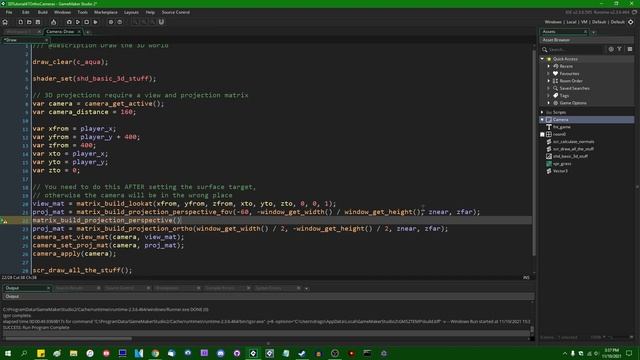Run the game with the play icon
Image resolution: width=640 pixels, height=360 pixels.
78,22
